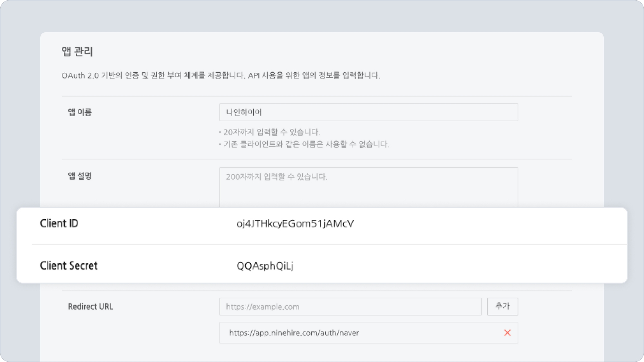This screenshot has height=362, width=644.
Task: Click the Client Secret value QQAsphQiLj
Action: (265, 266)
